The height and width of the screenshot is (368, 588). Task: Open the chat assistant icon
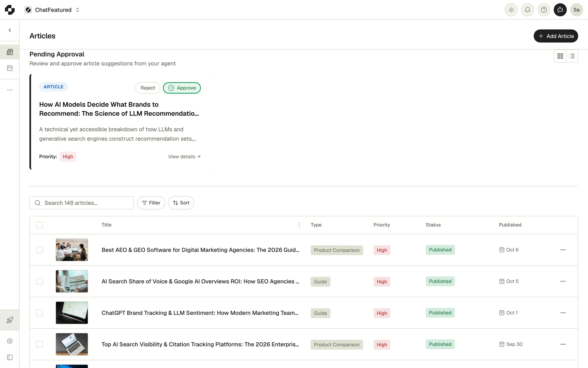pos(560,10)
